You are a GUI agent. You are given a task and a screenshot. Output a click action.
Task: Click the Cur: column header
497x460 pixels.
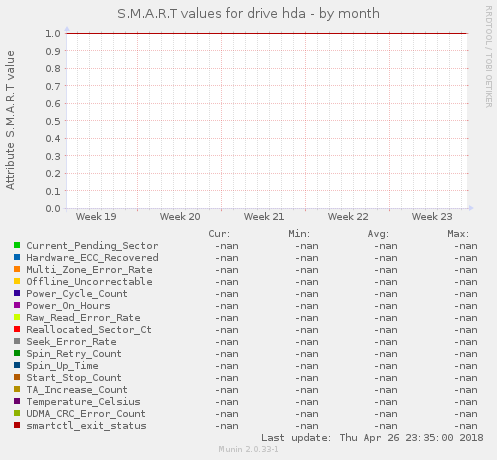pos(219,234)
